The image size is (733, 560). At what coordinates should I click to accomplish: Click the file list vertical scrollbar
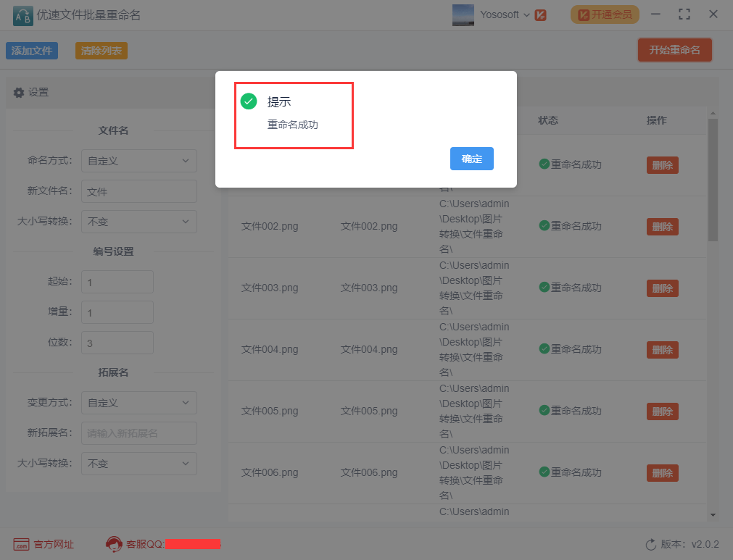point(712,181)
